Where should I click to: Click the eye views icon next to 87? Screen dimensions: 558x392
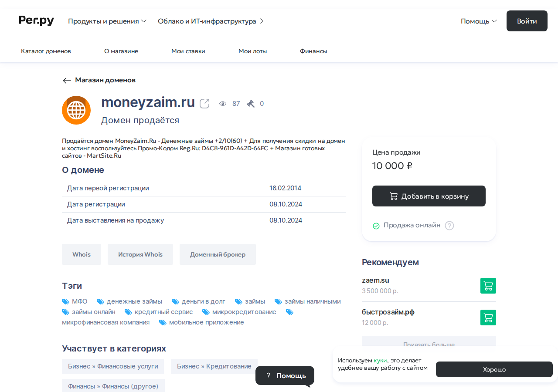[223, 104]
